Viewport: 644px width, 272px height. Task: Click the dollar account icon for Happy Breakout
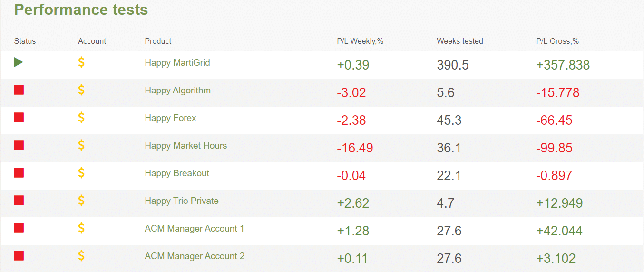81,172
